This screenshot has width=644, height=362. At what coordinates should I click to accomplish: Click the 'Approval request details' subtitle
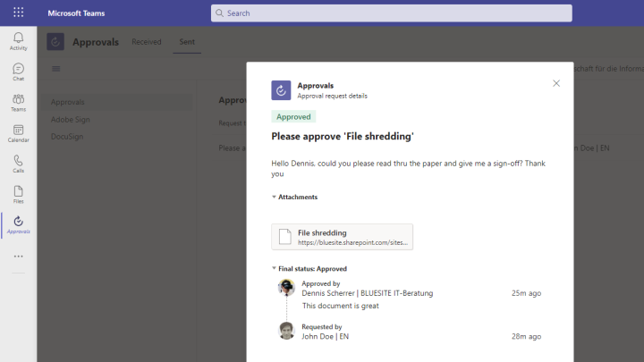tap(332, 96)
